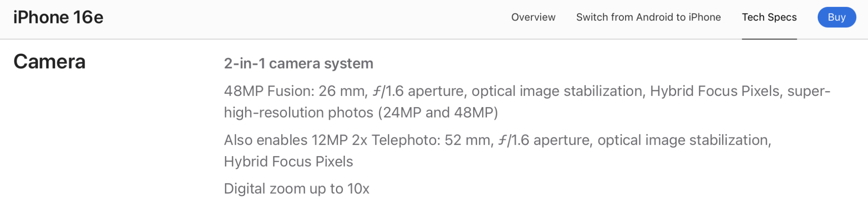This screenshot has width=868, height=203.
Task: Click the 48MP Fusion text
Action: [x=269, y=91]
